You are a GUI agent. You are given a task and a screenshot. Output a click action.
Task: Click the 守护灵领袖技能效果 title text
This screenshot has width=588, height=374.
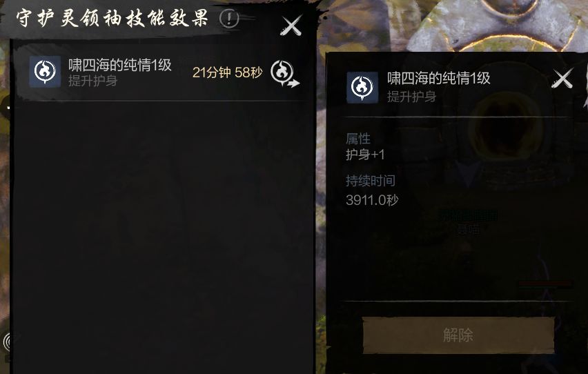[x=112, y=19]
